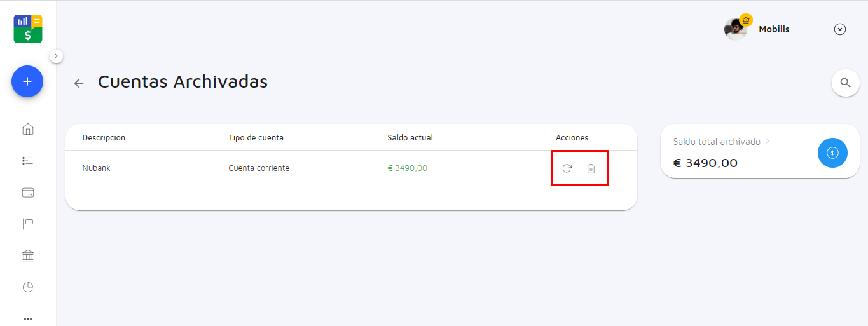Open the pie chart reports sidebar icon
Image resolution: width=868 pixels, height=326 pixels.
[28, 287]
